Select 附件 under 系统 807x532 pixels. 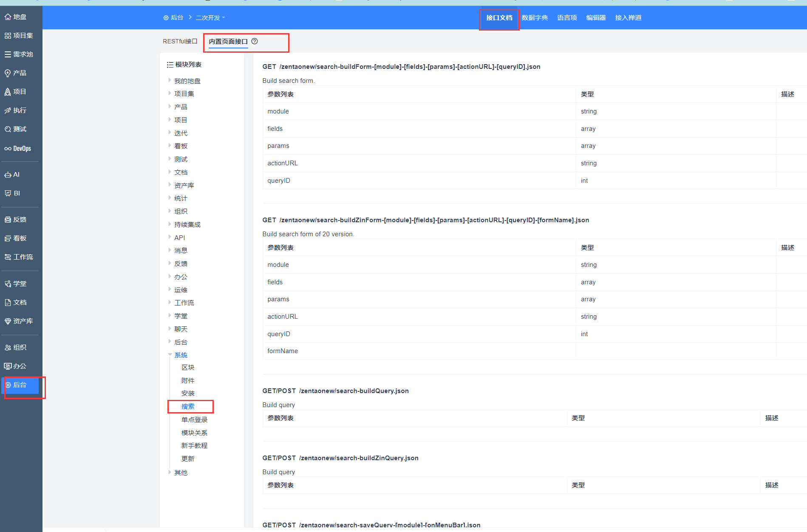pos(188,381)
